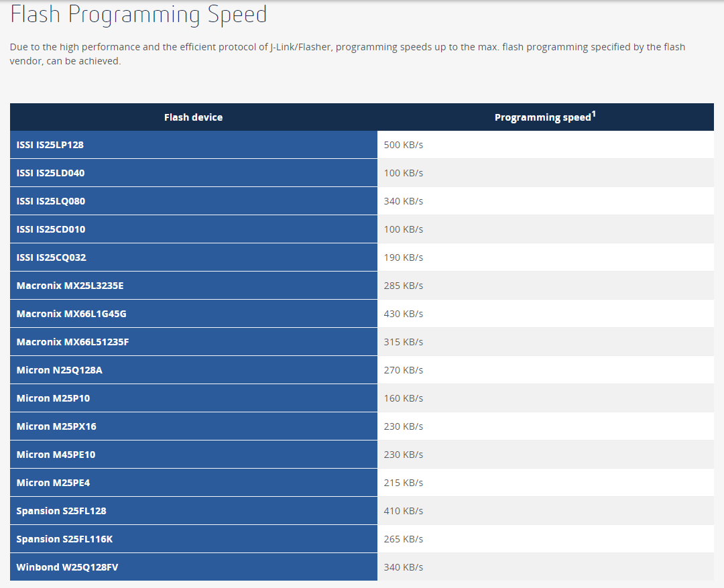Select the Spansion S25FL116K row label
The width and height of the screenshot is (724, 588).
[x=64, y=539]
